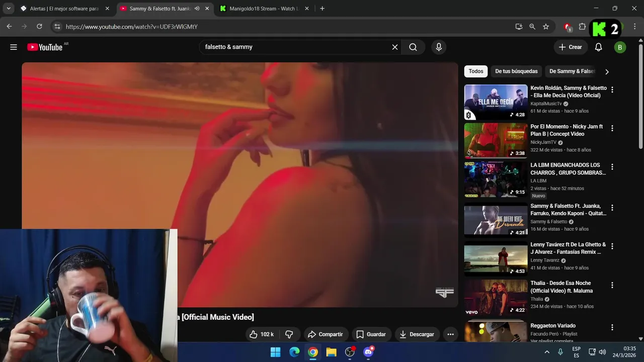Open File Explorer from taskbar
Viewport: 644px width, 362px height.
click(331, 352)
